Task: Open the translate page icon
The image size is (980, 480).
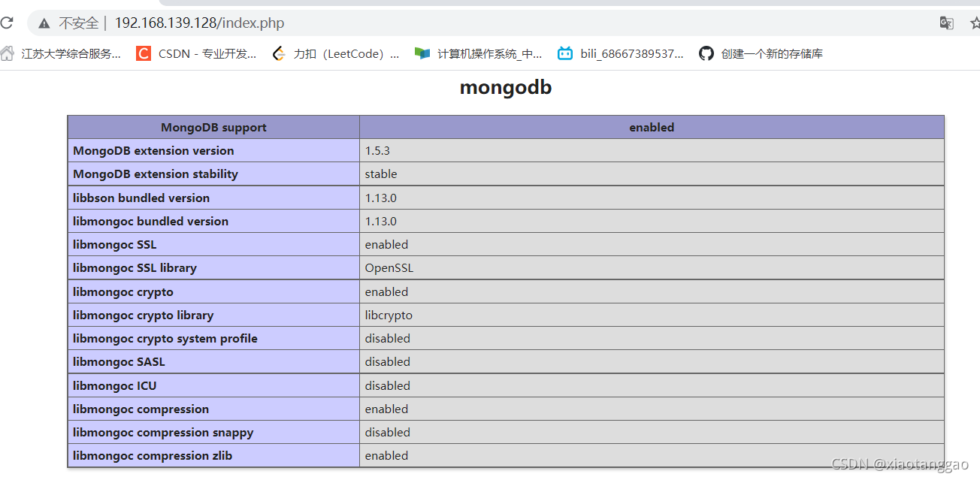Action: [x=947, y=23]
